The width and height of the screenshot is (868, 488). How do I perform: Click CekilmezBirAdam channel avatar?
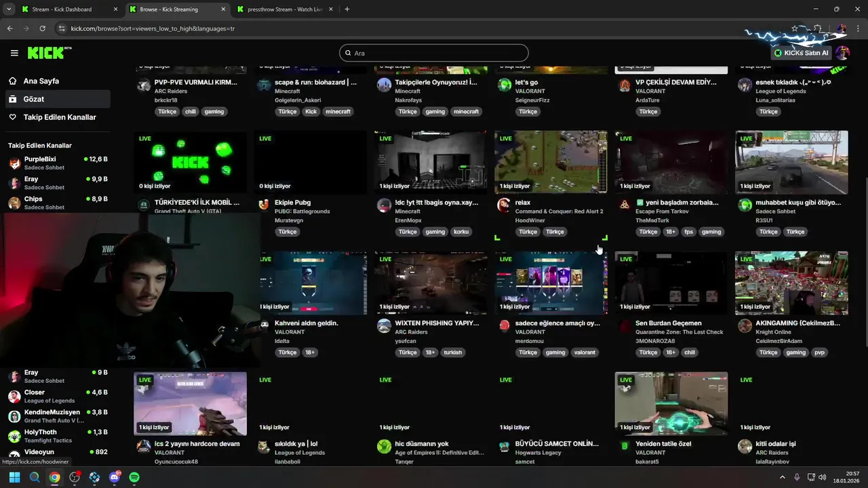pyautogui.click(x=745, y=325)
